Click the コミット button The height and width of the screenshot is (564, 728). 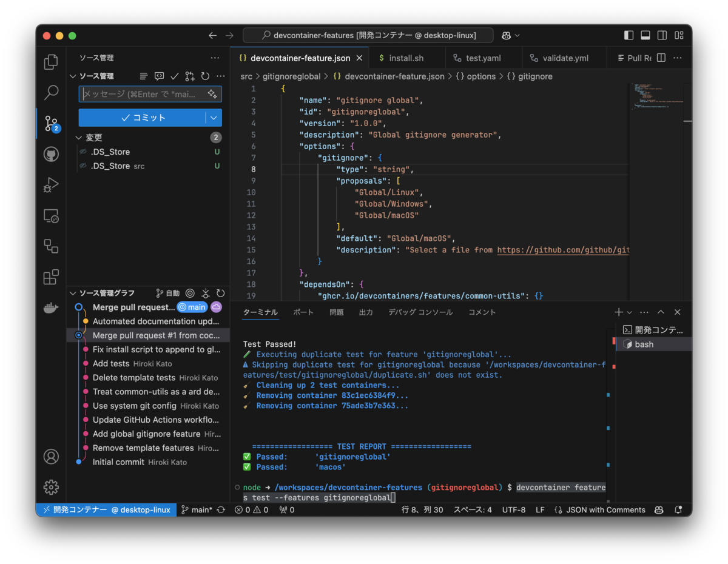(x=143, y=118)
